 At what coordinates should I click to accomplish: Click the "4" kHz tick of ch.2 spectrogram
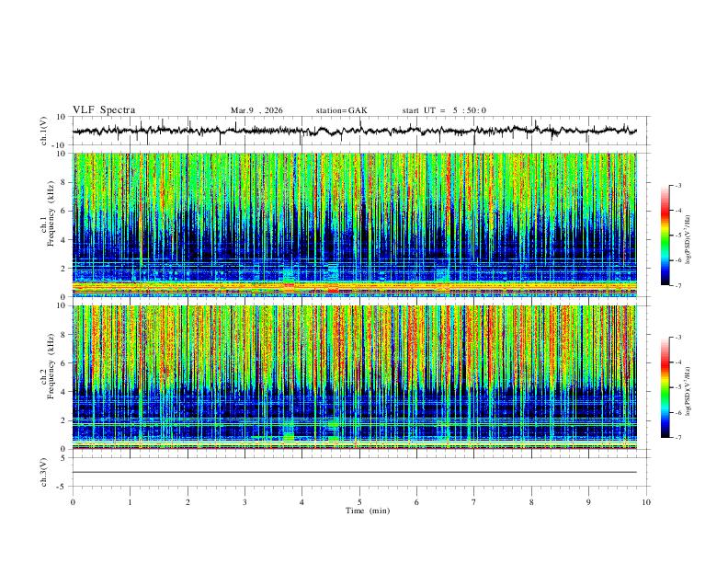[x=64, y=392]
